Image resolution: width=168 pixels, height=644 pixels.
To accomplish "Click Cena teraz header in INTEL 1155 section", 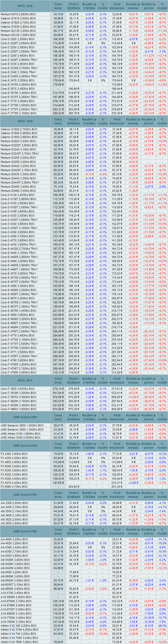I will coord(58,6).
